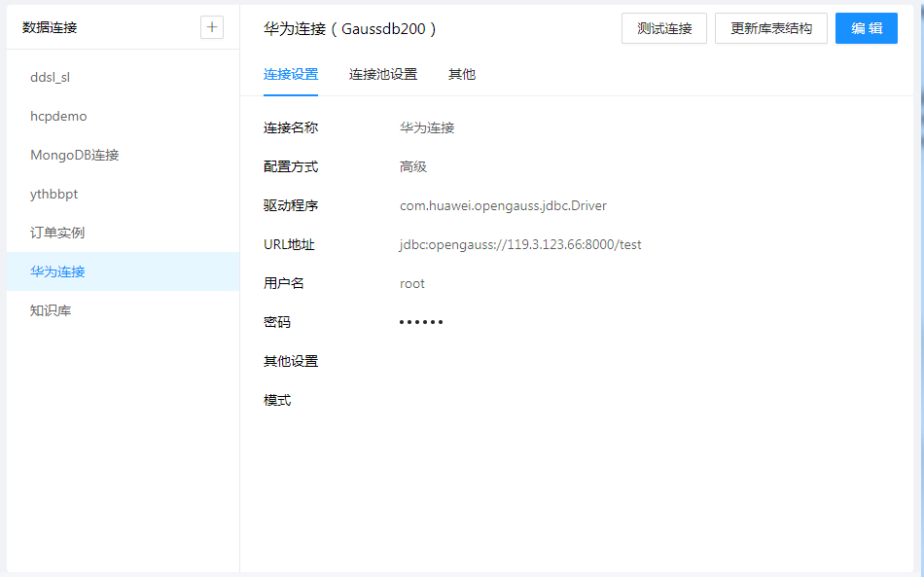Select the highlighted 华为连接 sidebar item
The height and width of the screenshot is (577, 924).
(x=58, y=271)
